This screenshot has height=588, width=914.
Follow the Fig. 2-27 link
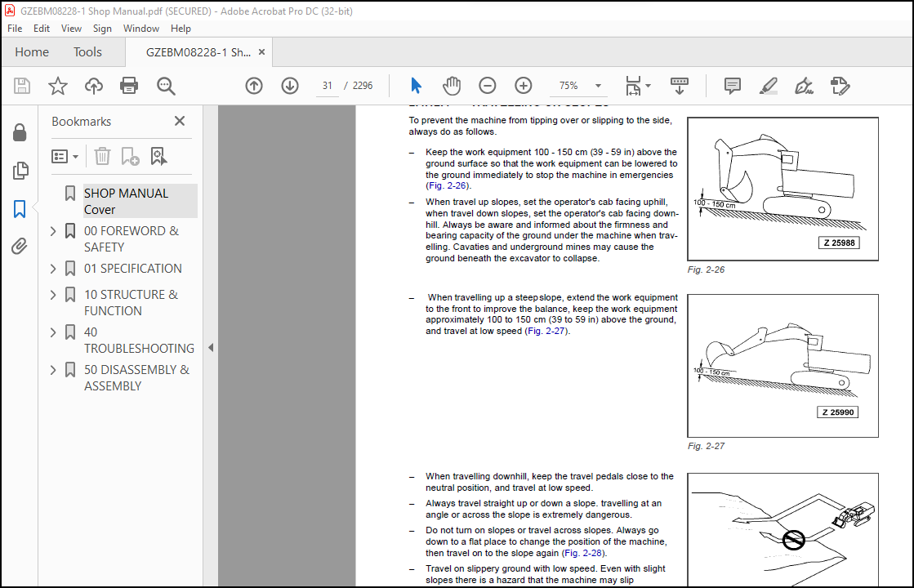(x=546, y=331)
